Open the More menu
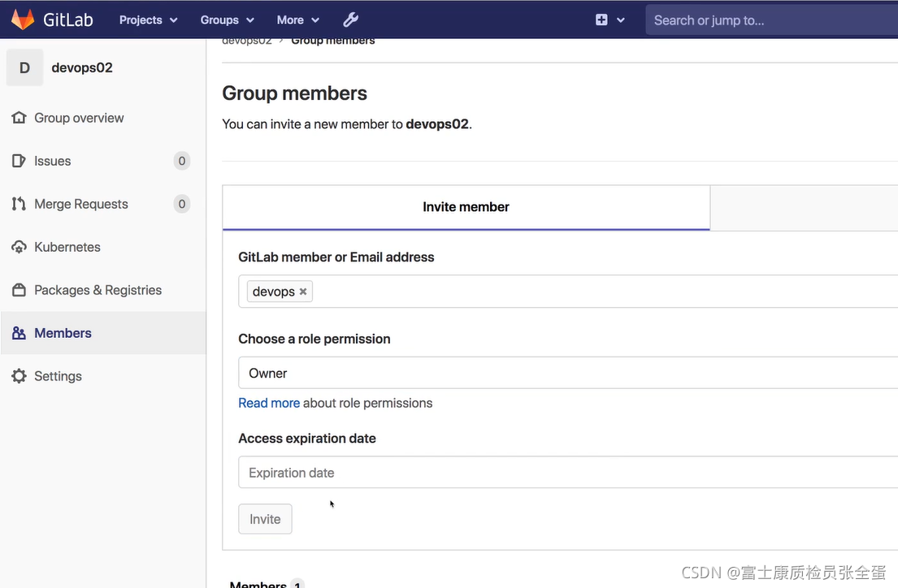The width and height of the screenshot is (898, 588). [x=297, y=19]
